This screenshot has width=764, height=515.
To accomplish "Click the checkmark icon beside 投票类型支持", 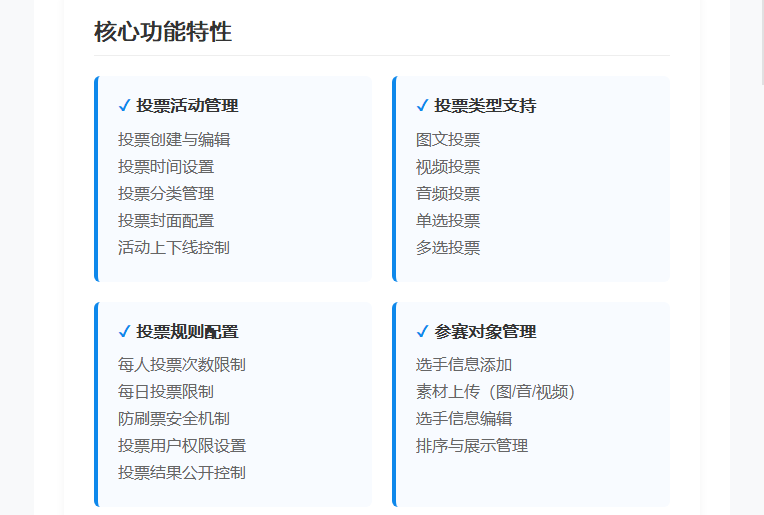I will [422, 105].
